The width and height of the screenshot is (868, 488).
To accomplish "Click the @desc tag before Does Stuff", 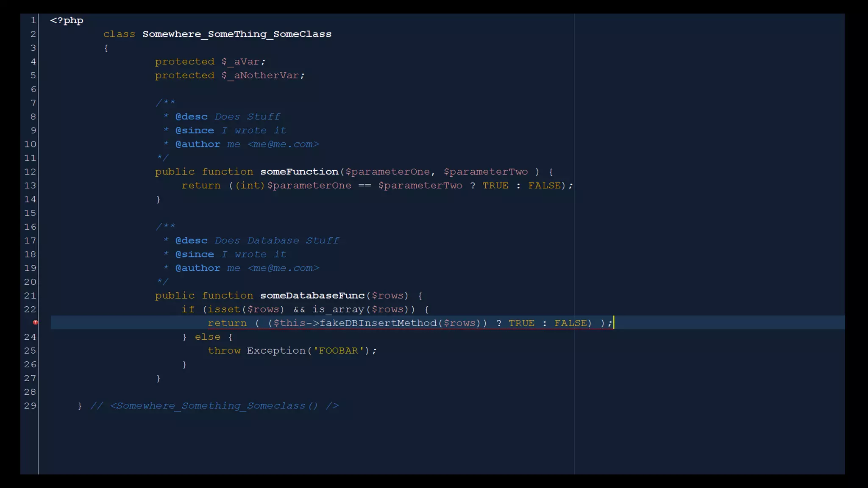I will [x=192, y=117].
